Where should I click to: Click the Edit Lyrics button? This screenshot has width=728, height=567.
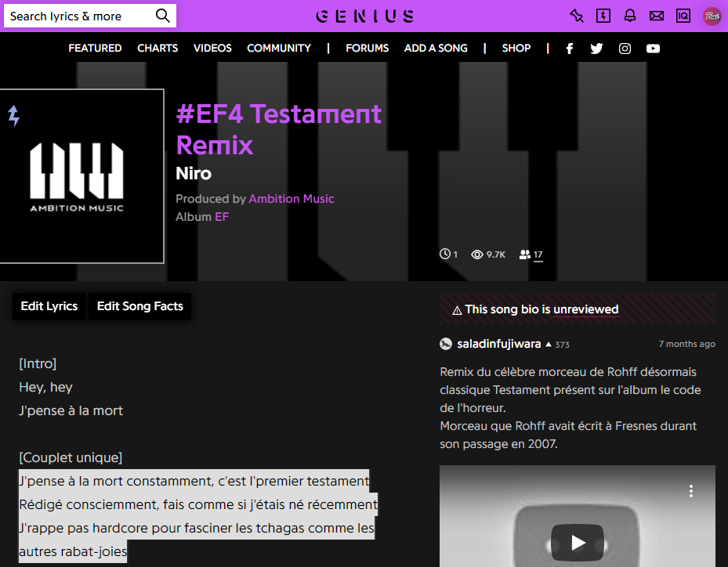pyautogui.click(x=49, y=306)
